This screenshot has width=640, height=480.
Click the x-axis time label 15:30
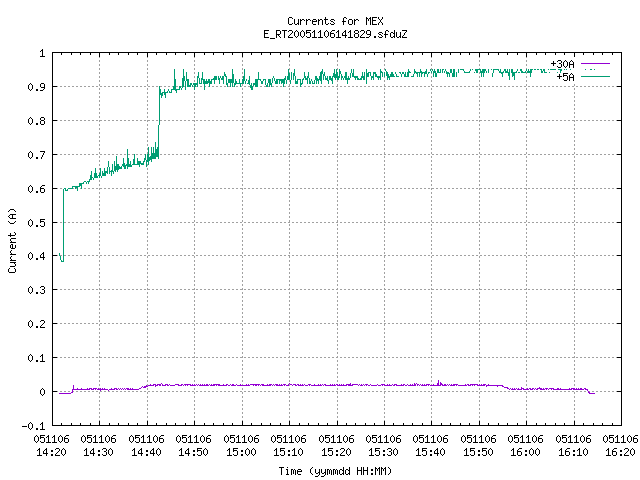click(384, 452)
